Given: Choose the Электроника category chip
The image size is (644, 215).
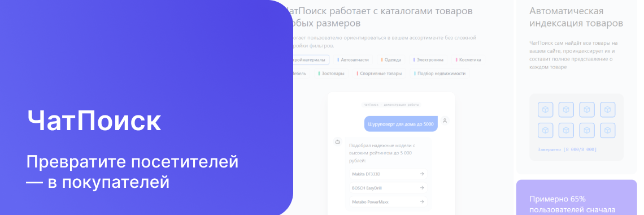Looking at the screenshot, I should (x=428, y=59).
